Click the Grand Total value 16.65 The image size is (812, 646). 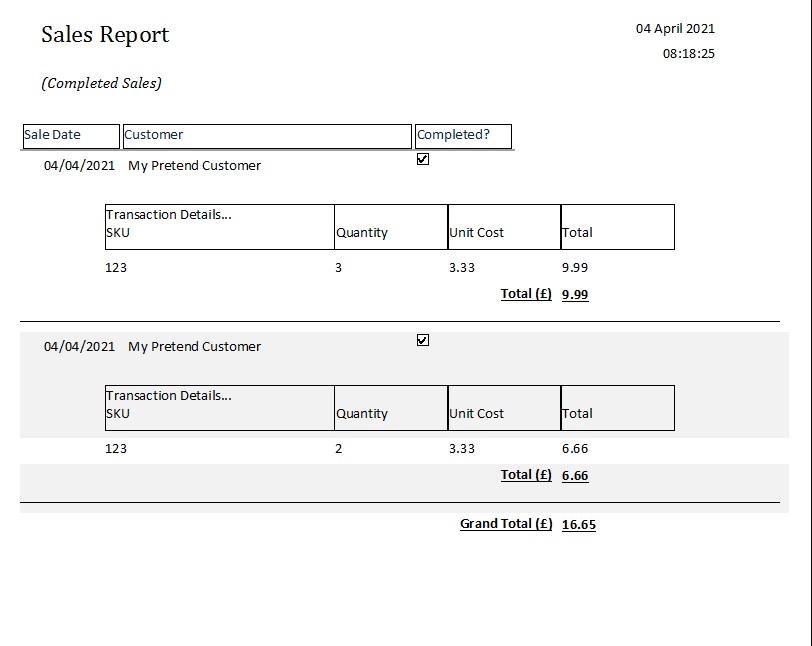point(579,524)
